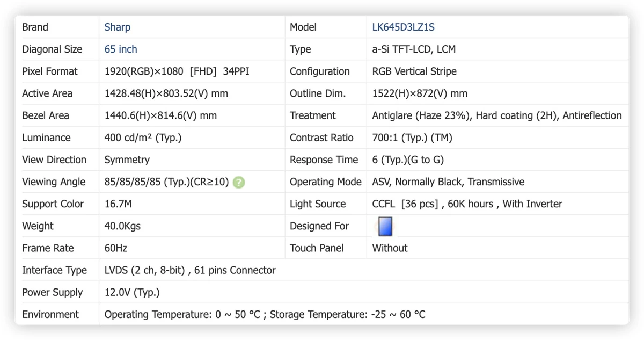The height and width of the screenshot is (340, 644).
Task: Select the Diagonal Size label
Action: (52, 49)
